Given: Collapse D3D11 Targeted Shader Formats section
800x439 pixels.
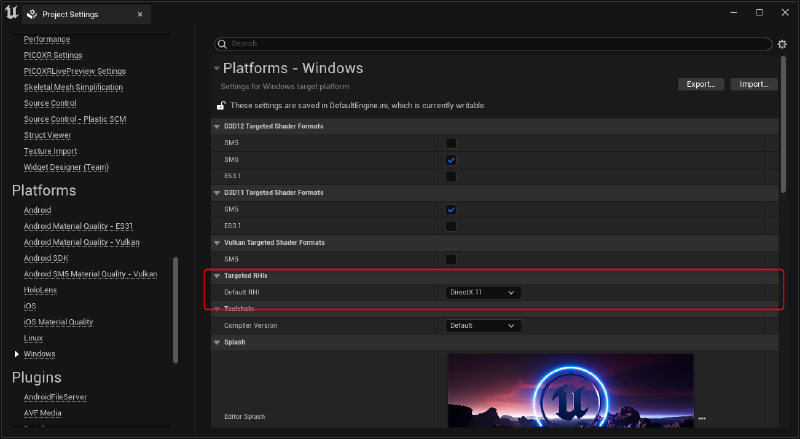Looking at the screenshot, I should [x=217, y=192].
